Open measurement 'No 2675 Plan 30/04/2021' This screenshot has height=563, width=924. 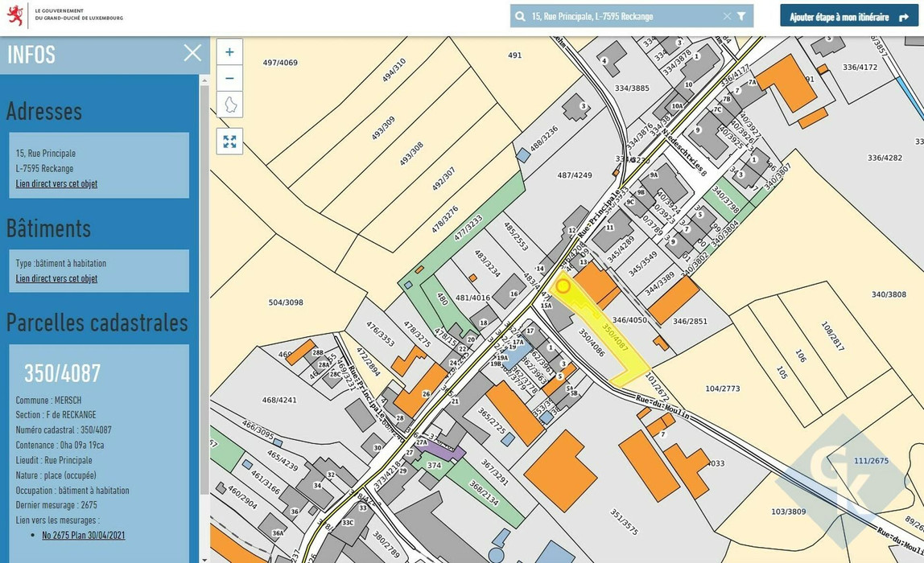(x=83, y=536)
